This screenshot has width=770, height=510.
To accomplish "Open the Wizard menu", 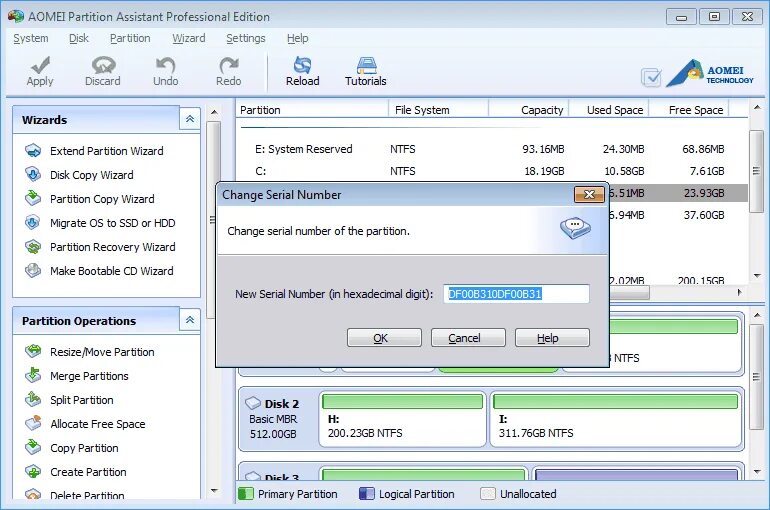I will [189, 38].
